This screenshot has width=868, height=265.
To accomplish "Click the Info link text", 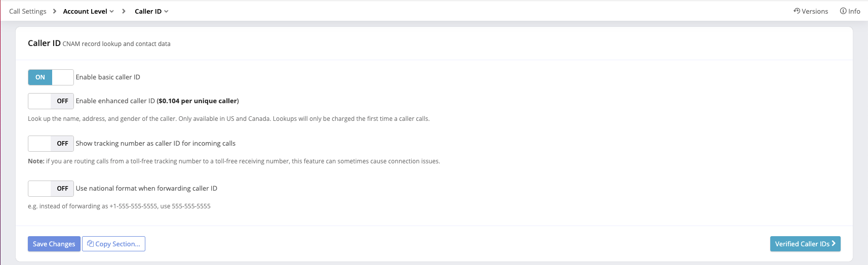I will [854, 11].
